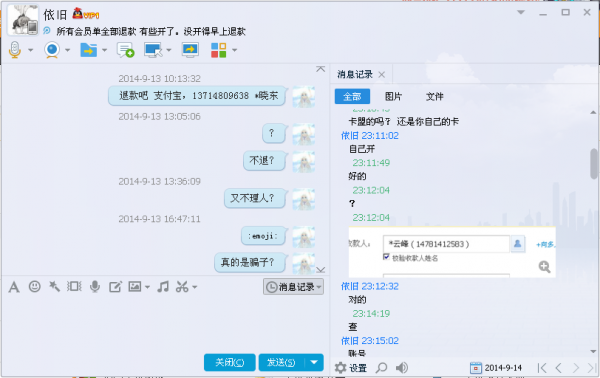Click the music note icon
600x378 pixels.
click(163, 287)
